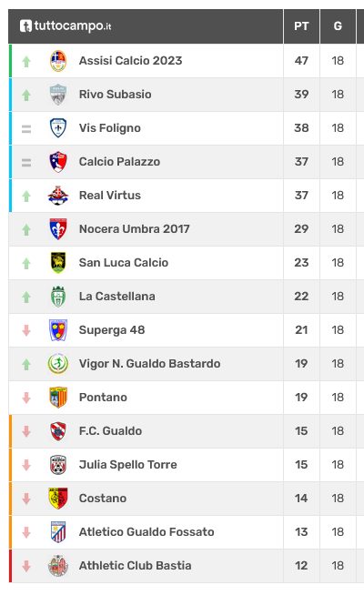Open the Real Virtus team logo
This screenshot has height=595, width=364.
point(58,196)
